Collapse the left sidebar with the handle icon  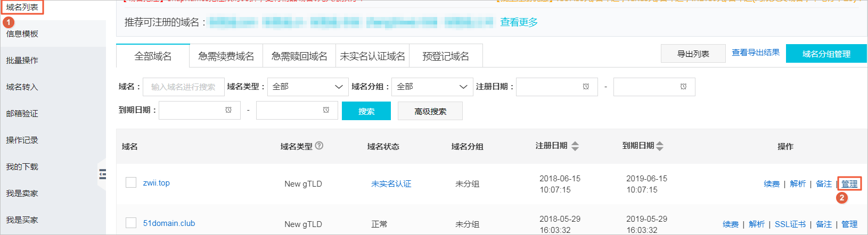pos(102,174)
